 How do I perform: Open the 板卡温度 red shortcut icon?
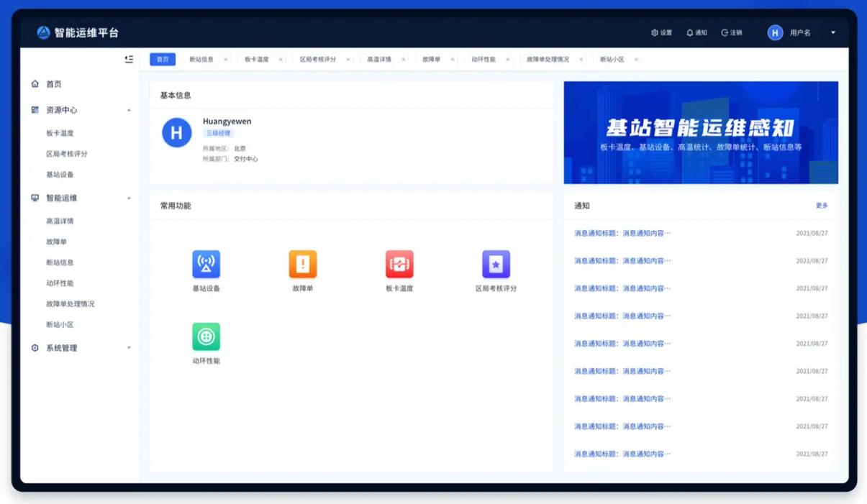point(399,264)
